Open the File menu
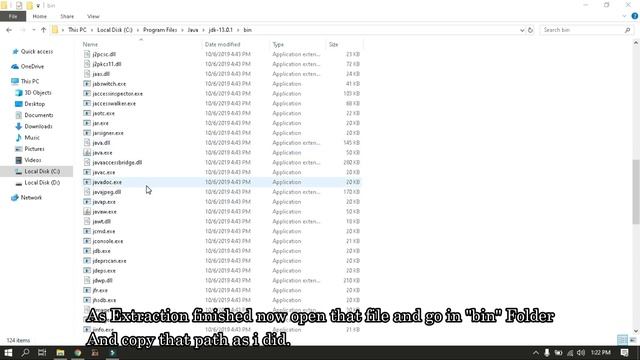This screenshot has height=360, width=640. point(13,16)
